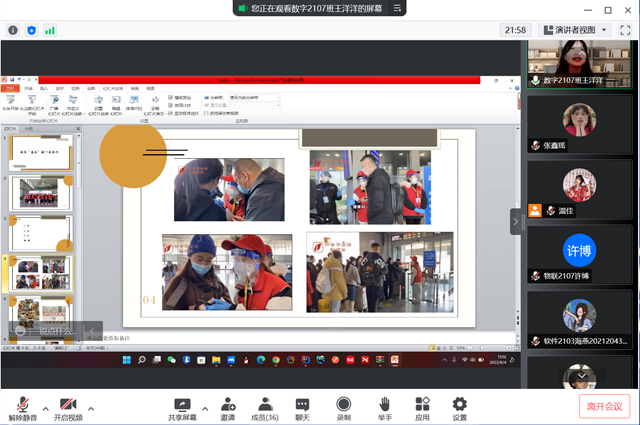The width and height of the screenshot is (640, 425).
Task: Click the Share Screen (共享屏幕) icon
Action: 182,409
